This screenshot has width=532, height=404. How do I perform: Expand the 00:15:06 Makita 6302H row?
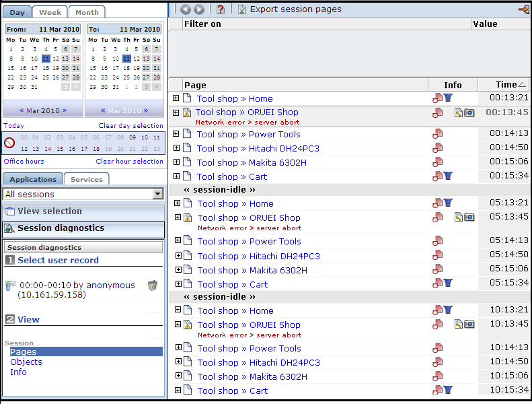176,162
